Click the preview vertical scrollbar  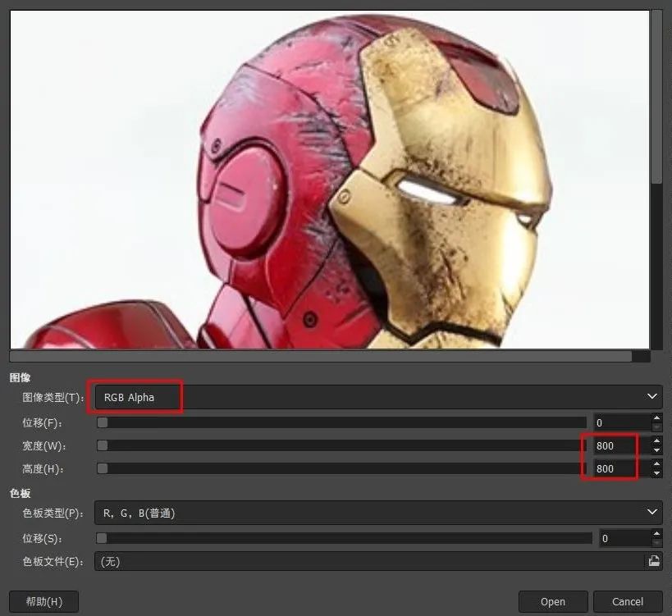tap(656, 179)
